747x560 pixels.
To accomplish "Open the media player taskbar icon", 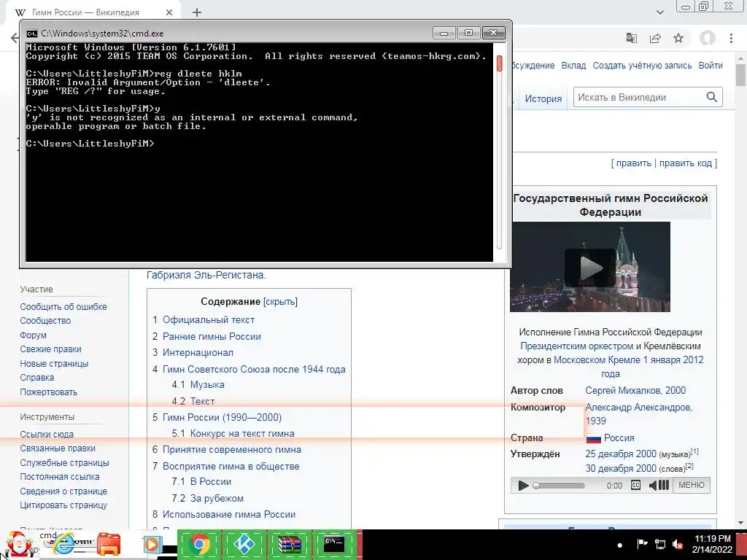I will (x=152, y=544).
